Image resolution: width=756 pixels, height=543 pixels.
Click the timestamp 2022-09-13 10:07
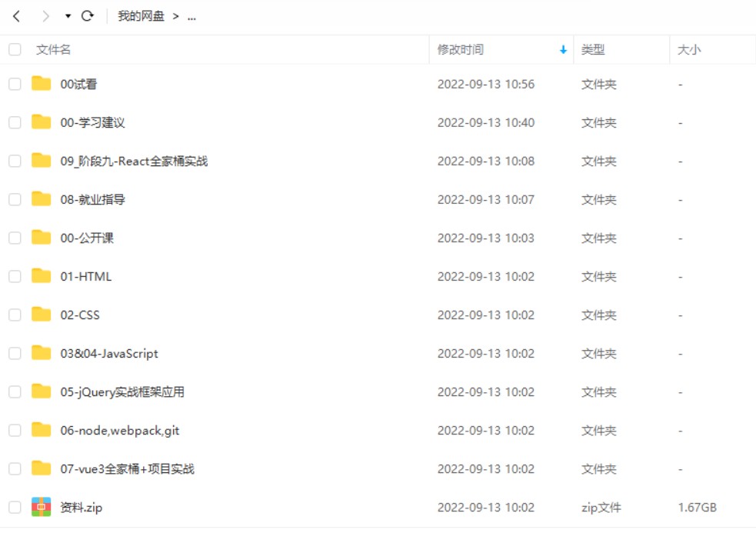pos(486,200)
